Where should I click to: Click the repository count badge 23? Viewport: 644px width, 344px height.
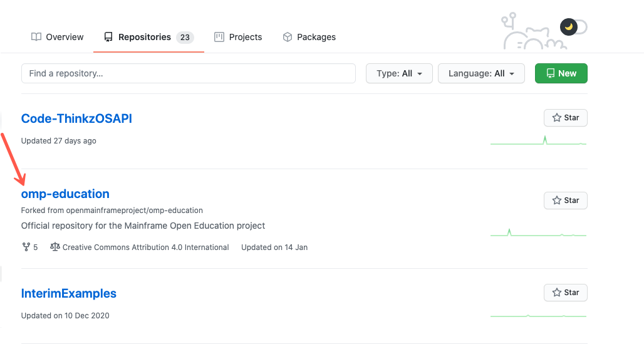[185, 38]
